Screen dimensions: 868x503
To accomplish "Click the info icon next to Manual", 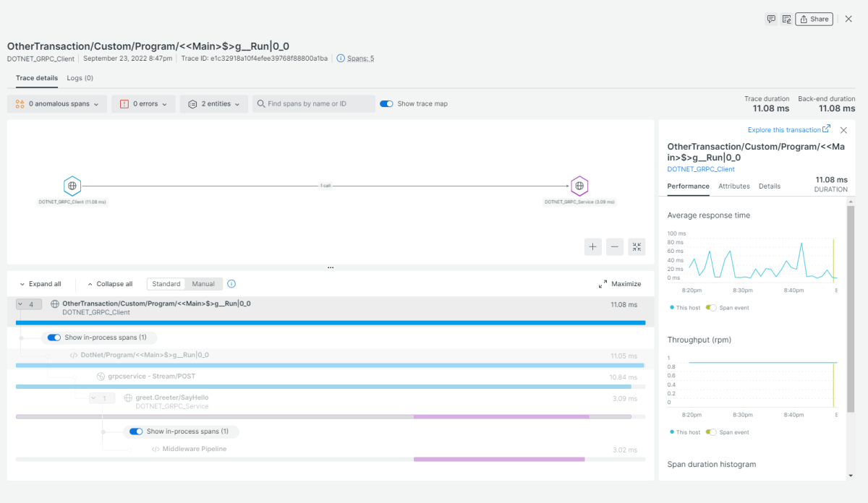I will 231,284.
